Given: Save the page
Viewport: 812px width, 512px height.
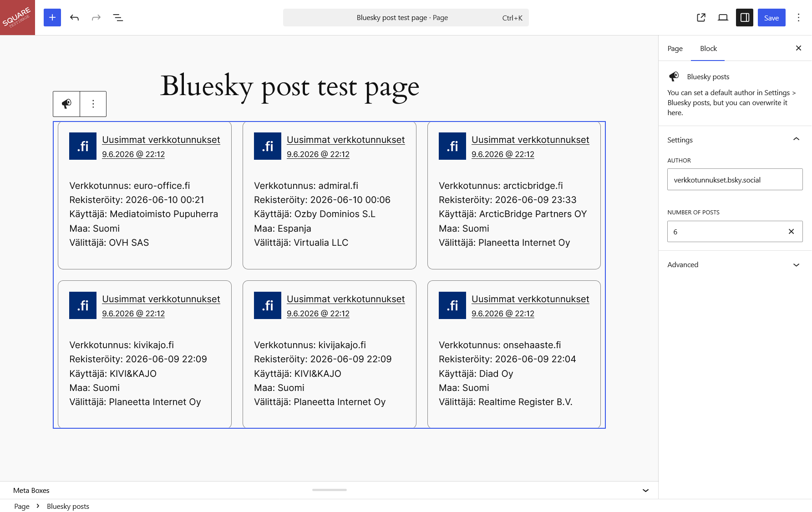Looking at the screenshot, I should click(x=771, y=18).
